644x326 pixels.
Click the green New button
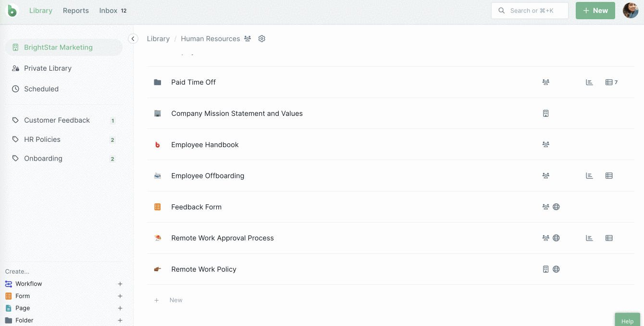point(595,11)
